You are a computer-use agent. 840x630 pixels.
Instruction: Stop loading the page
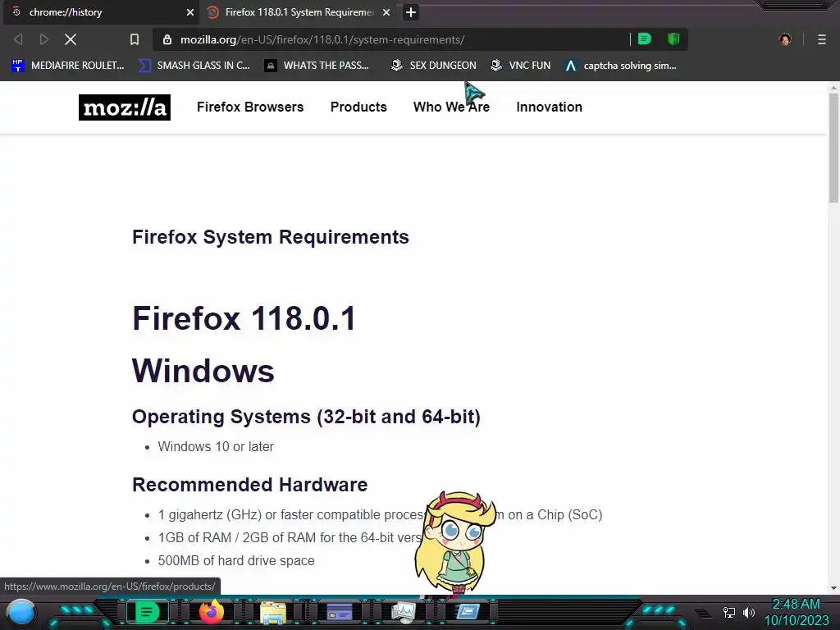pos(71,39)
